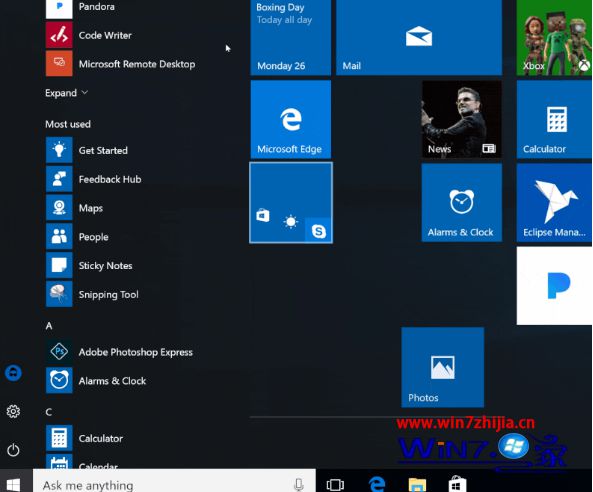Open the Xbox tile

[554, 37]
